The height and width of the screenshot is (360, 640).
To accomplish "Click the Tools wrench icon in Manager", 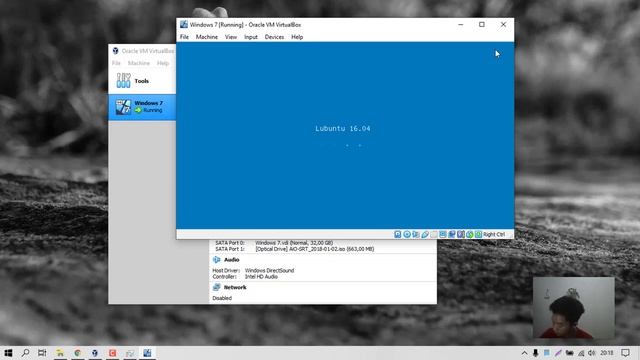I will (123, 81).
